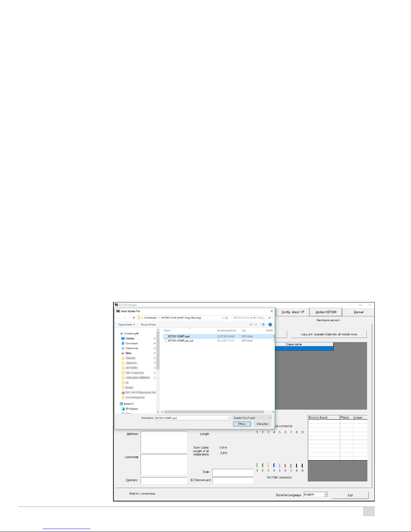
Task: Open Dokumente in the navigation pane
Action: pyautogui.click(x=132, y=348)
